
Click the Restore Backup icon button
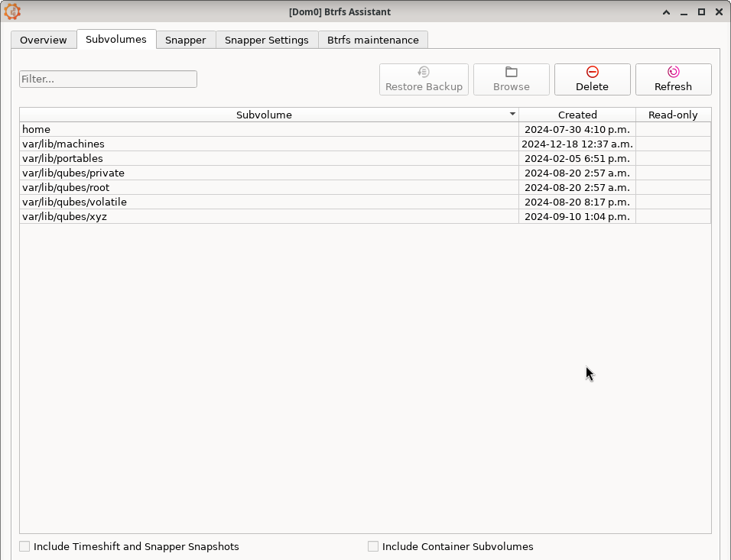tap(424, 72)
